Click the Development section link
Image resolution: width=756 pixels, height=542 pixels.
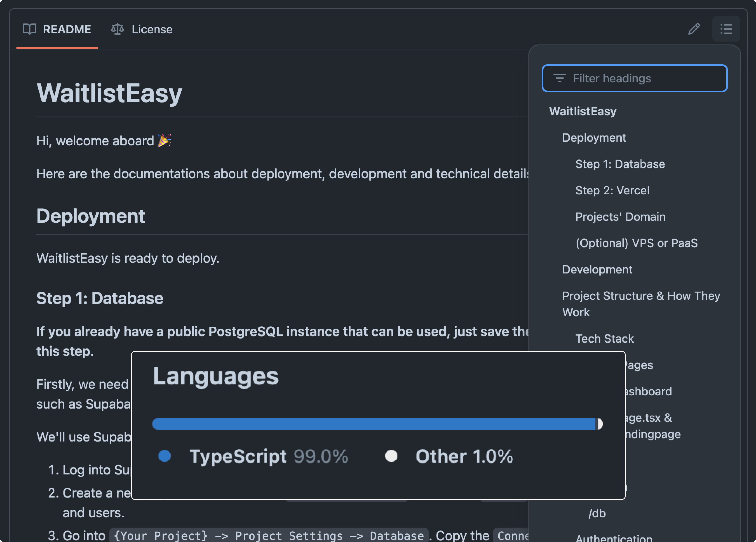[x=597, y=269]
